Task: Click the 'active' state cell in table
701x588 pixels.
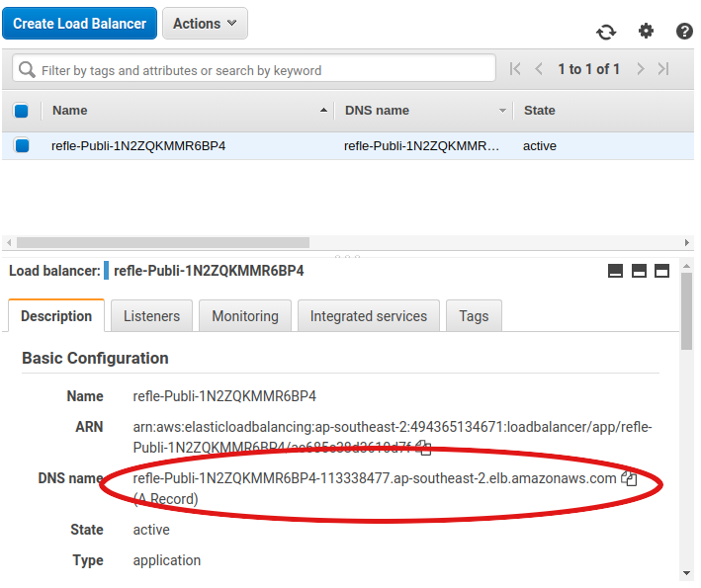Action: (540, 146)
